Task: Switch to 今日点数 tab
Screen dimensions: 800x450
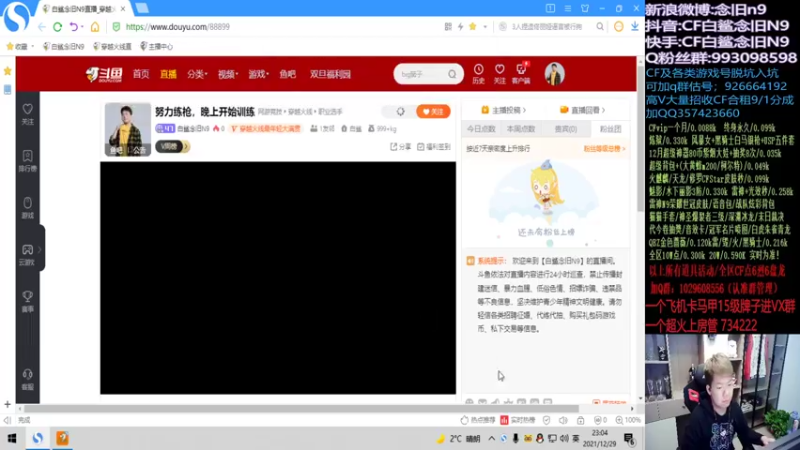Action: (x=481, y=129)
